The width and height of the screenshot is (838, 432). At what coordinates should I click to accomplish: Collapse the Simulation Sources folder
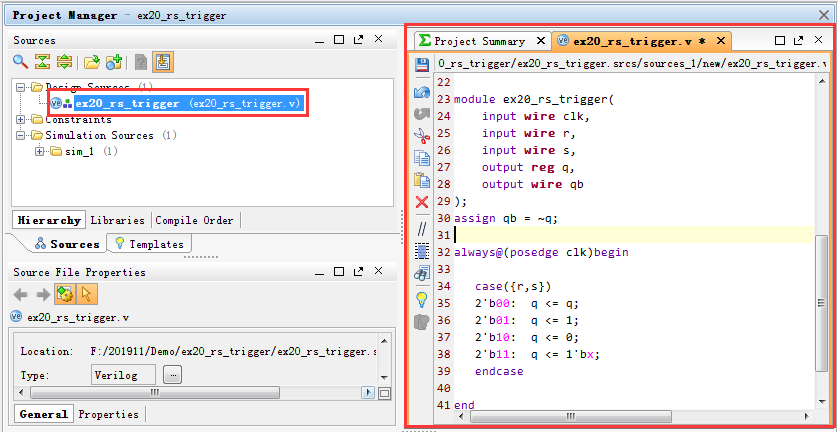21,136
